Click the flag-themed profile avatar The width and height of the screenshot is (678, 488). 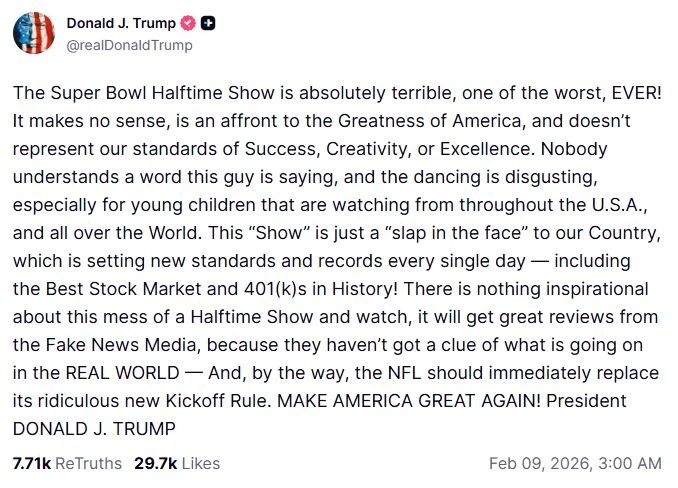click(33, 33)
